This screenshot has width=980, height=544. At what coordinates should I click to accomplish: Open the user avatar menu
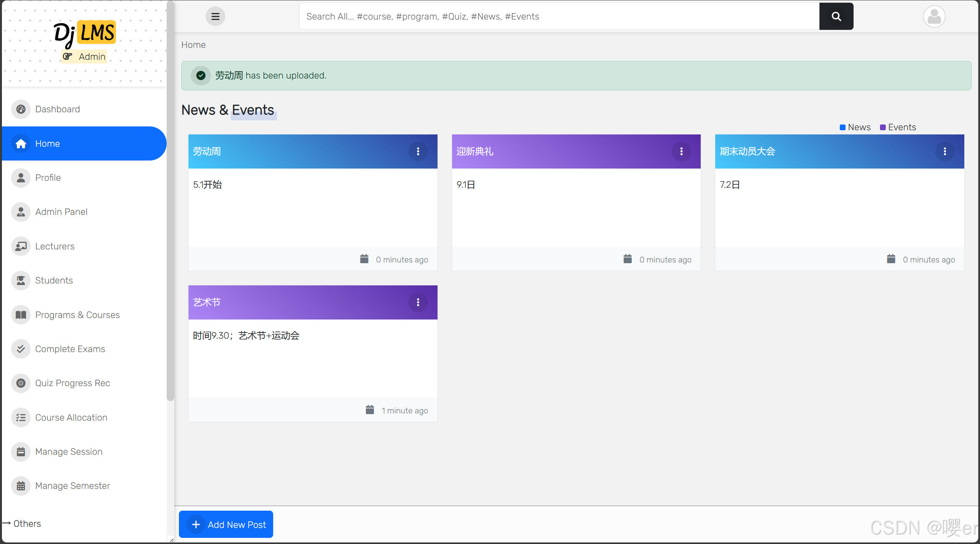(934, 16)
